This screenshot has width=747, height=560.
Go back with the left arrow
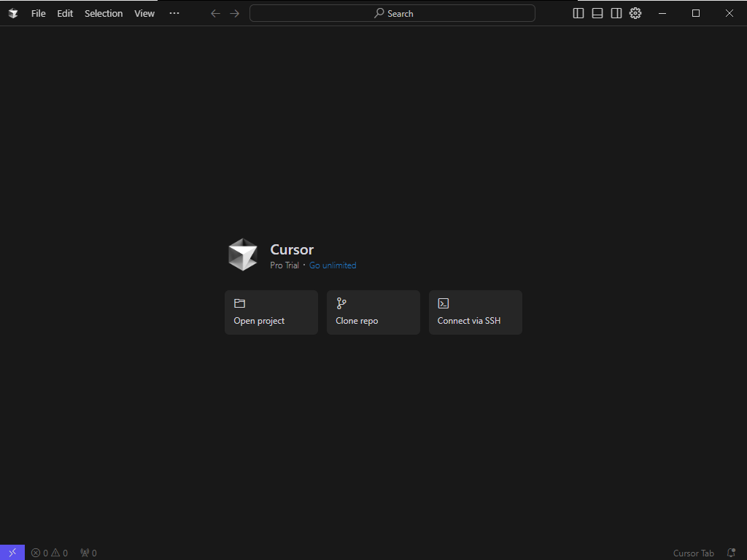click(215, 13)
